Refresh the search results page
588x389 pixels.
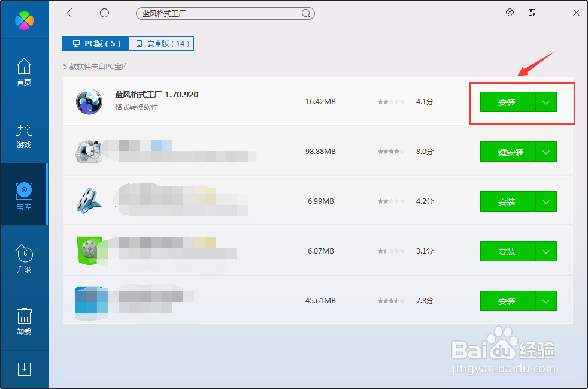(105, 13)
